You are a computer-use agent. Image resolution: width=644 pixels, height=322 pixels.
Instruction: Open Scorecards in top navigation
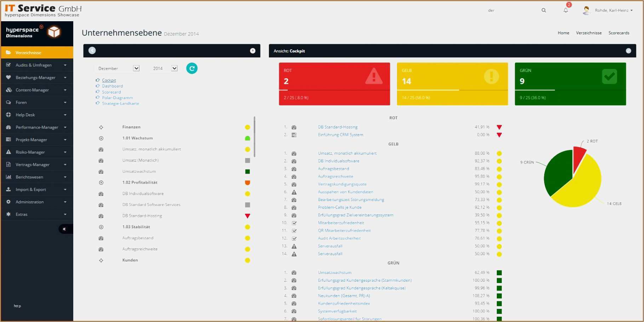pos(619,33)
